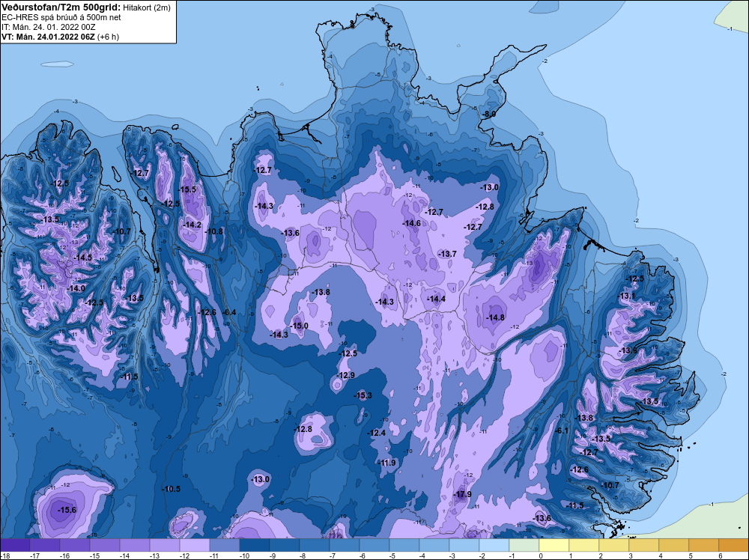Choose the pale yellow legend swatch at 0

(554, 545)
